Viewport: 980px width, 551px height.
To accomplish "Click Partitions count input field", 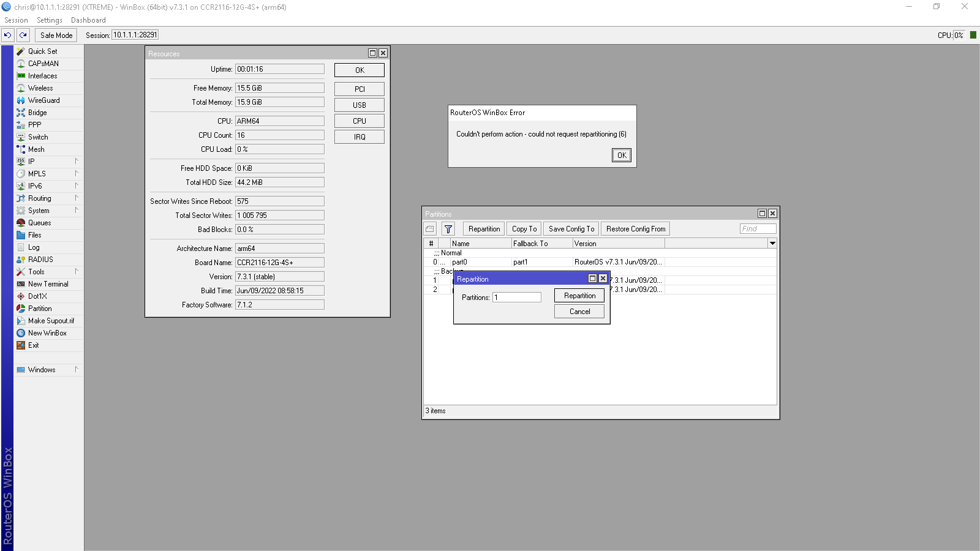I will pyautogui.click(x=517, y=298).
